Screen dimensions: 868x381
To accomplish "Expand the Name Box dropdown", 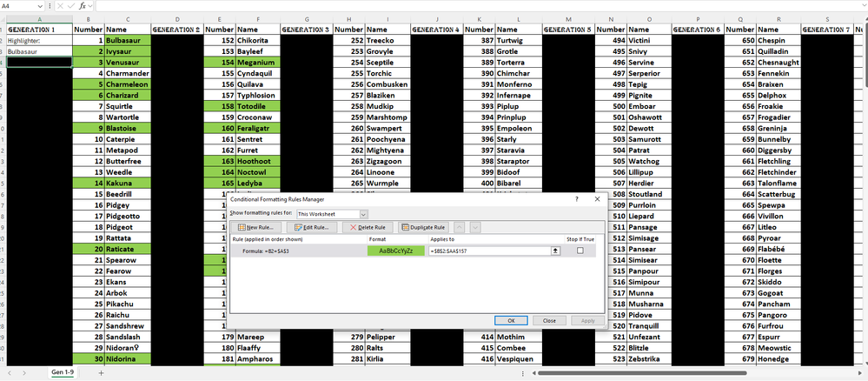I will 40,5.
